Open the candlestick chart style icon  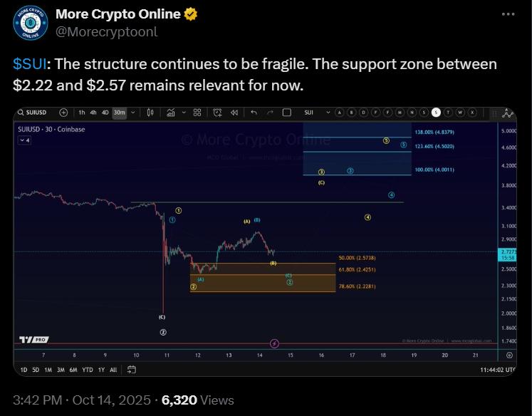[151, 113]
